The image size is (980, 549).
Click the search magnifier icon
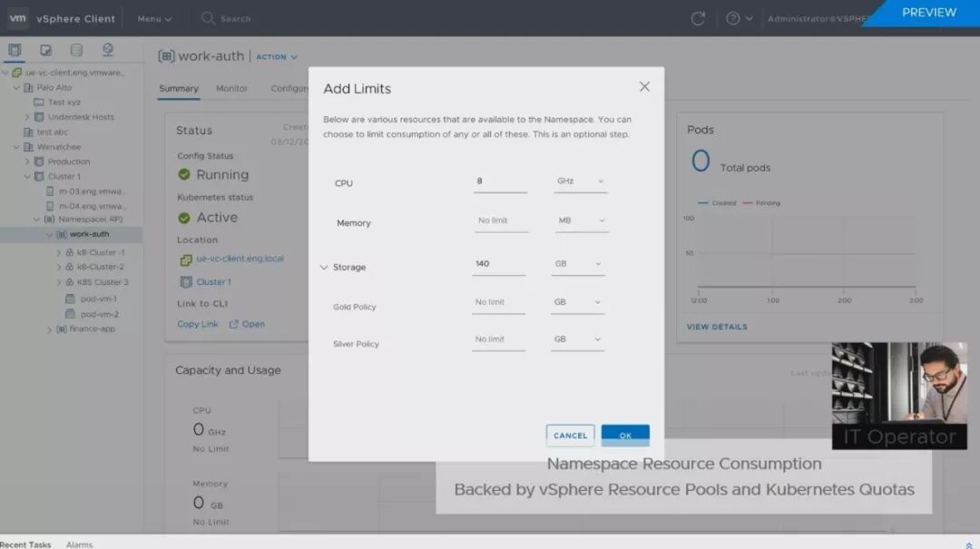[208, 18]
